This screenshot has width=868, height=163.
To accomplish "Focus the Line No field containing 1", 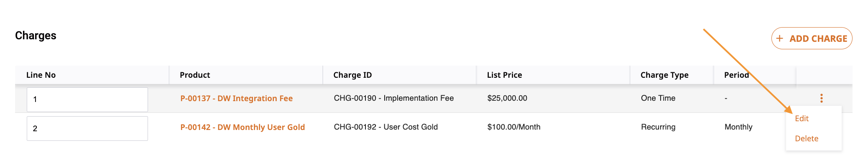I will pos(87,99).
